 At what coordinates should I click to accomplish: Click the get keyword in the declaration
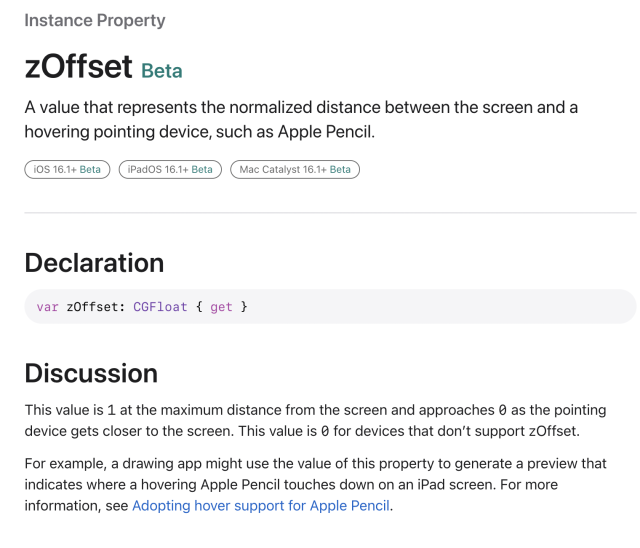221,307
